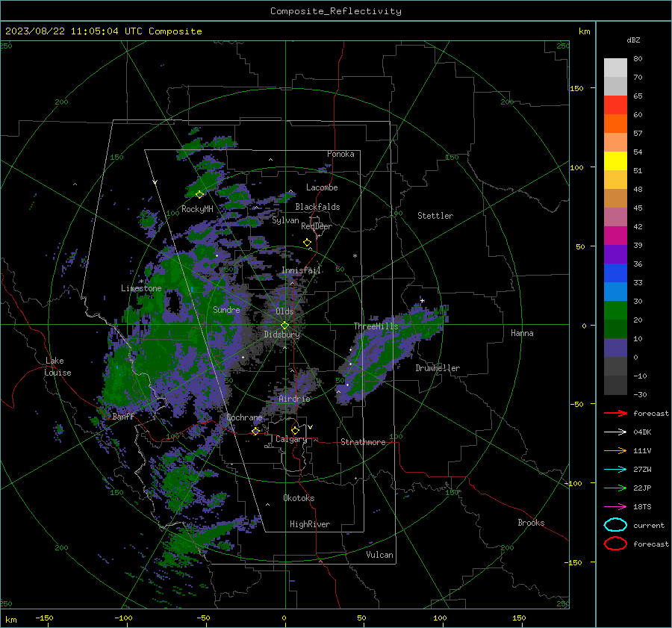Click the yellow radar-site diamond at Didsbury
The width and height of the screenshot is (672, 628).
(284, 326)
